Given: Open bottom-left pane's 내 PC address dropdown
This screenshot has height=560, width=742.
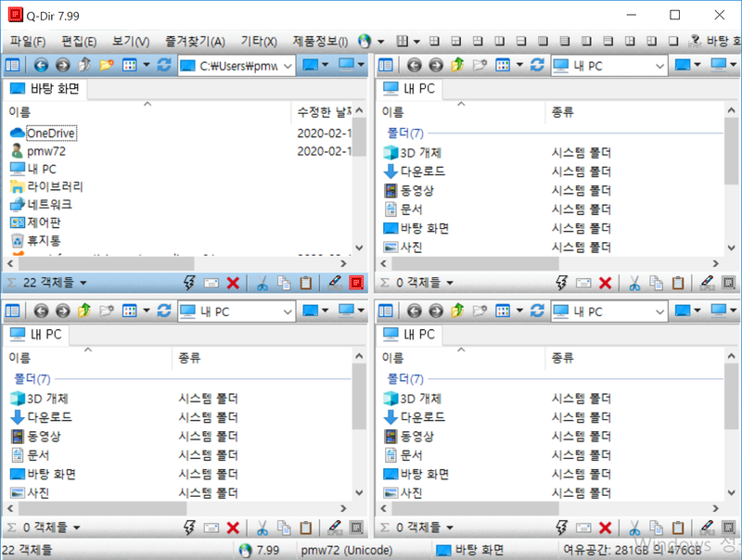Looking at the screenshot, I should (288, 312).
